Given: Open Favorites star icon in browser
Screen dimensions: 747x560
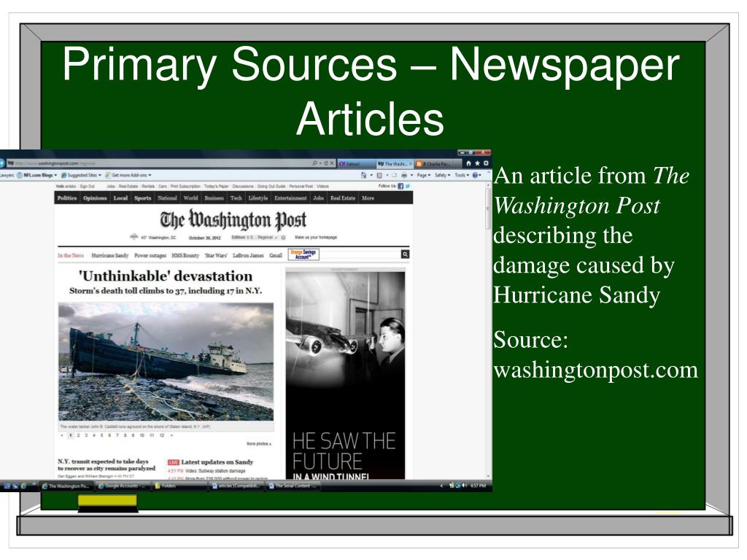Looking at the screenshot, I should click(477, 163).
